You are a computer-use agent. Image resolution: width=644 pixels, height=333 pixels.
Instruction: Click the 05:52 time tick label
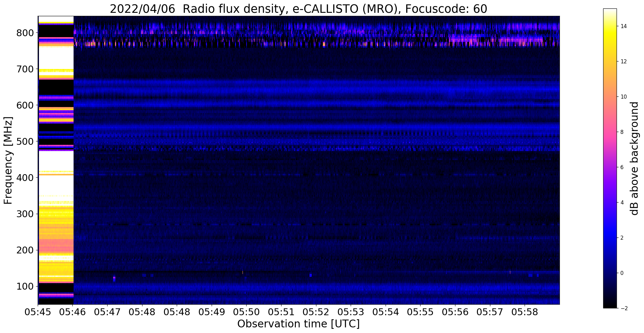coord(316,312)
